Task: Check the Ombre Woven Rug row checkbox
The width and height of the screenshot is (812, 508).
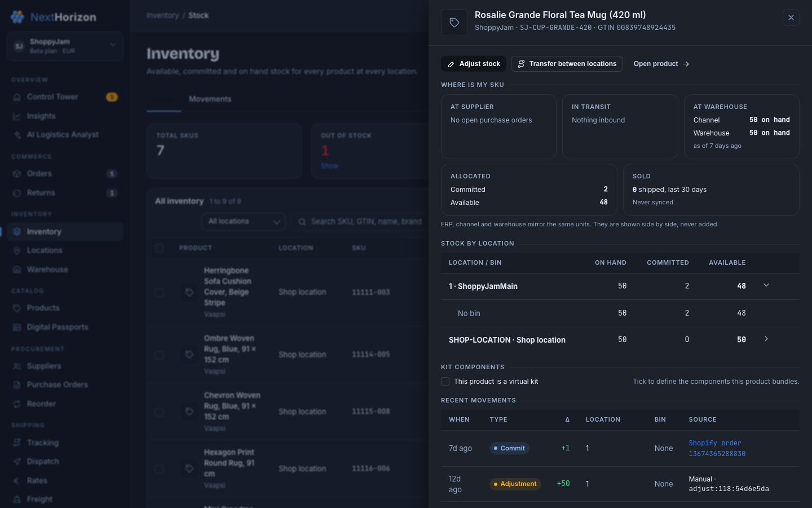Action: (x=159, y=355)
